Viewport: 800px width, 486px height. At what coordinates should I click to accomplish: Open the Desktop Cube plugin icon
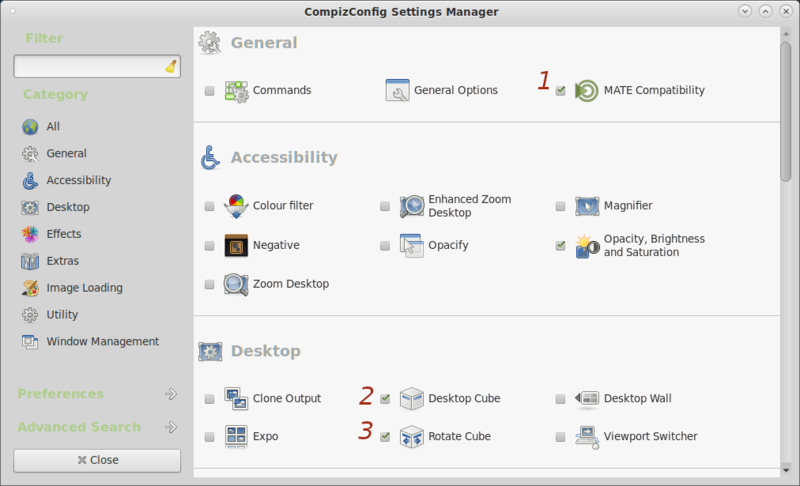[x=412, y=399]
